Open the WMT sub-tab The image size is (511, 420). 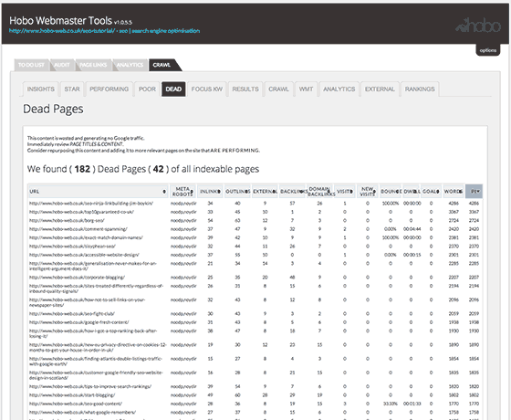[x=306, y=89]
